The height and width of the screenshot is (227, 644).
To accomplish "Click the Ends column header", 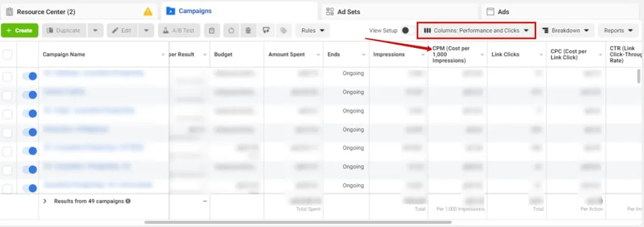I will [334, 54].
